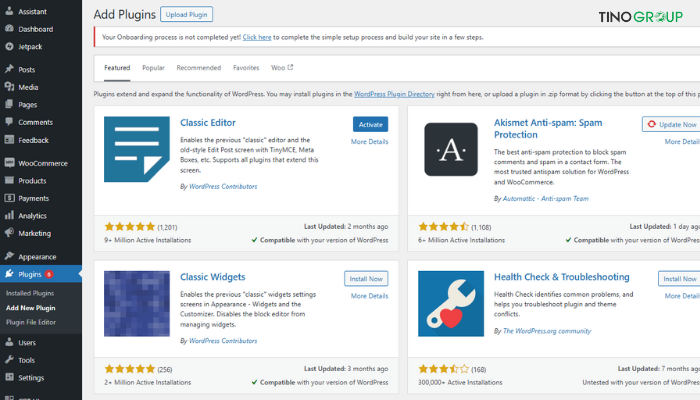Switch to the Recommended tab
This screenshot has height=400, width=700.
(199, 68)
